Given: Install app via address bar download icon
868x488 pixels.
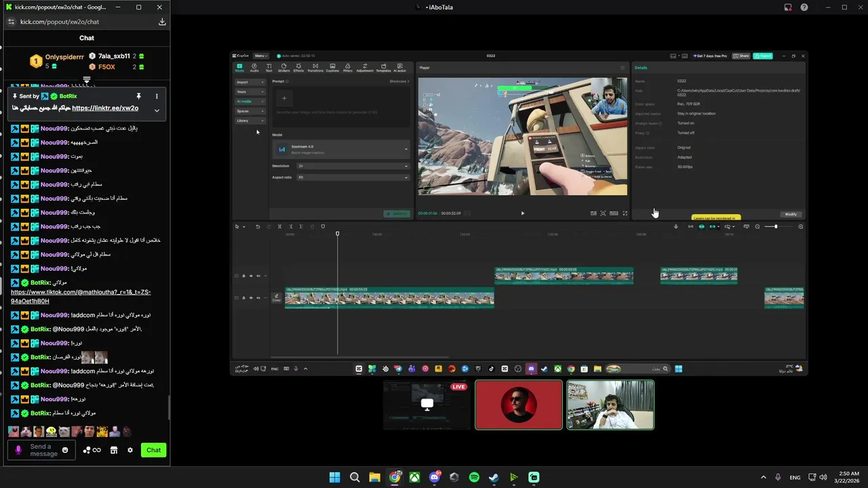Looking at the screenshot, I should coord(162,22).
